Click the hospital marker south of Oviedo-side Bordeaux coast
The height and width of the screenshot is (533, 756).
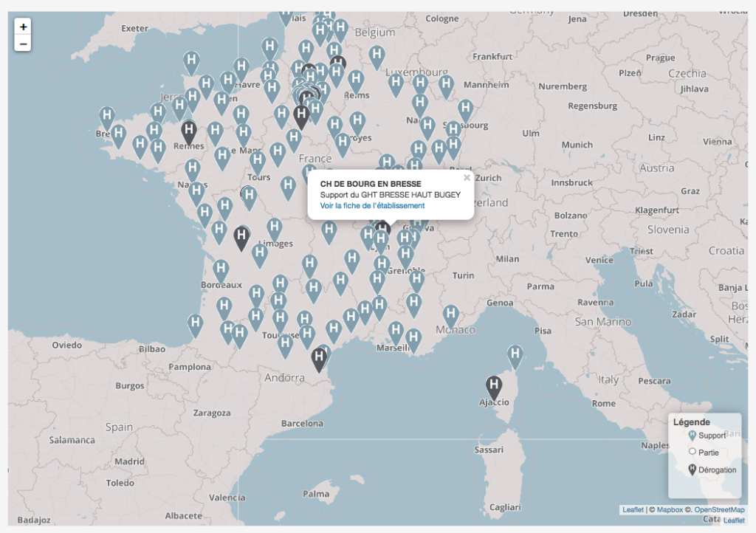click(x=196, y=324)
